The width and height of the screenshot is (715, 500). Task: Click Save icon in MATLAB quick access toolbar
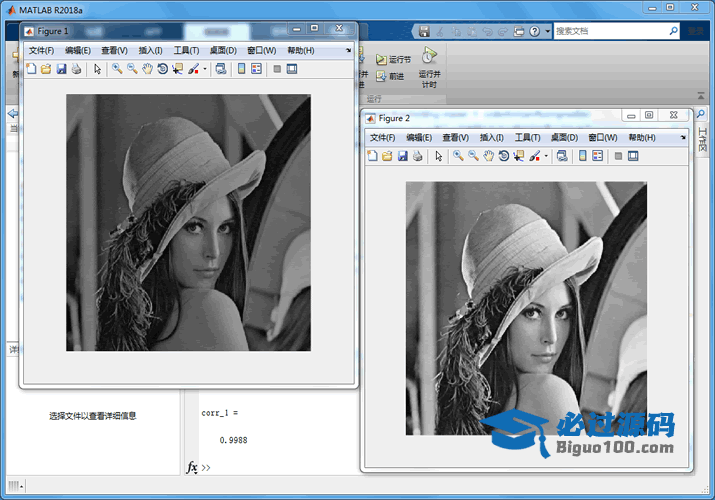point(424,31)
